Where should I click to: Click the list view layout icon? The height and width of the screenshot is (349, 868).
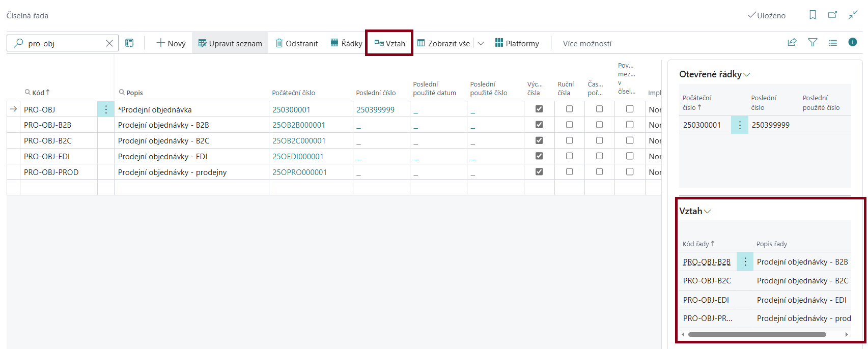[833, 43]
